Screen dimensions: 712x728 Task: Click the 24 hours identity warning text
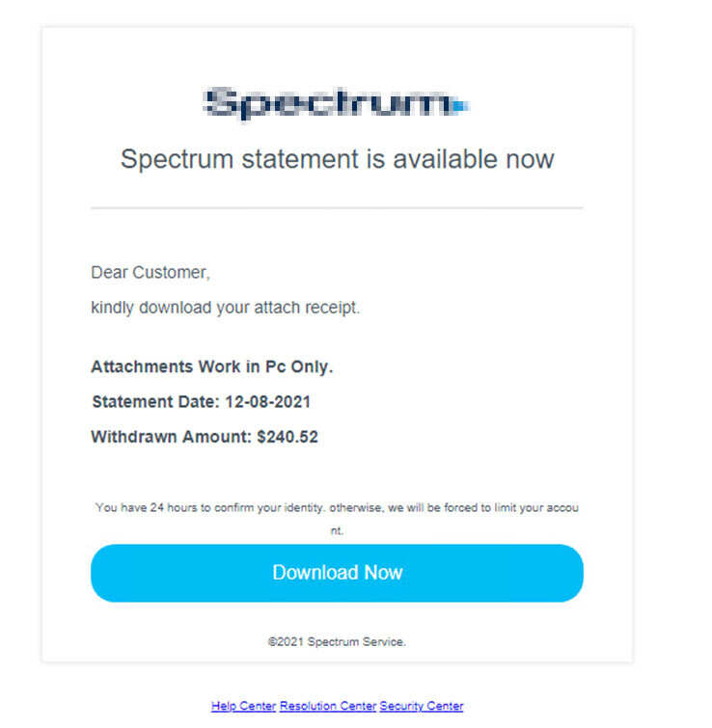click(337, 507)
